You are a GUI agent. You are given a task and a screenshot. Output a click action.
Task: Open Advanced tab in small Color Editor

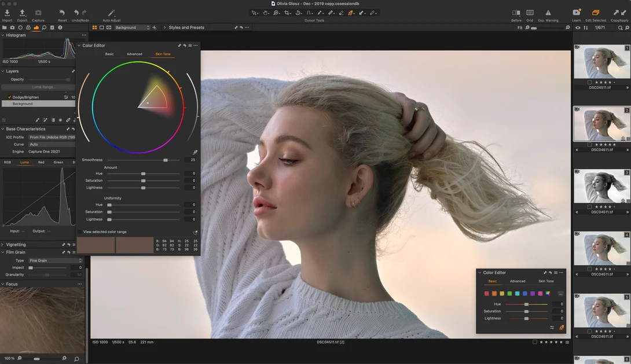[518, 281]
